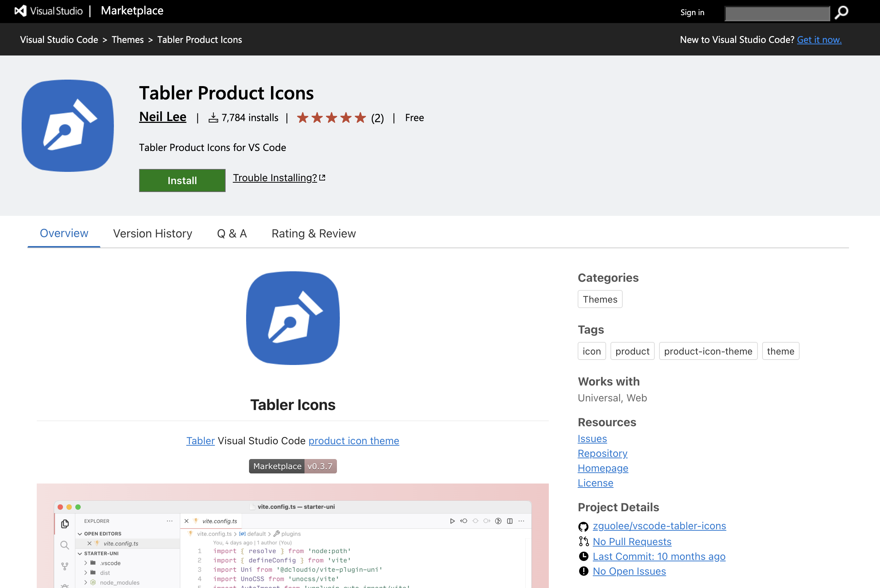Click the Vite logo on the vite.config.ts tab
880x588 pixels.
(195, 521)
